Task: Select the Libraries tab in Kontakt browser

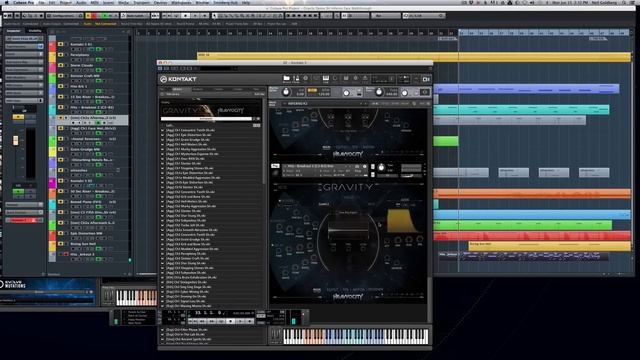Action: [x=177, y=89]
